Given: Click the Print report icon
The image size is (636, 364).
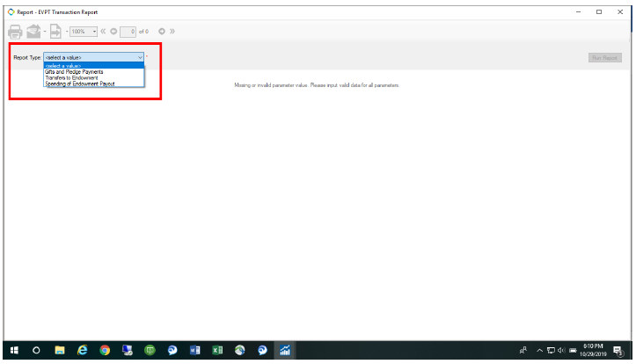Looking at the screenshot, I should click(15, 32).
